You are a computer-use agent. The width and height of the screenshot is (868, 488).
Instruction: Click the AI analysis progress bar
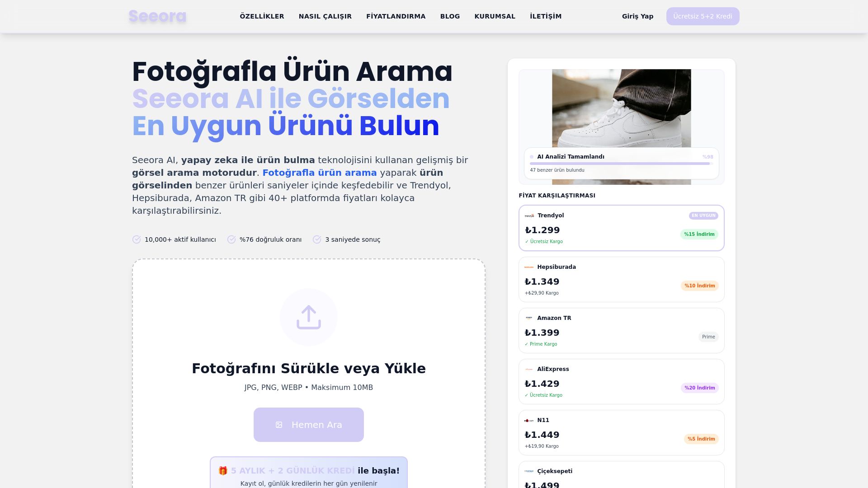coord(621,164)
